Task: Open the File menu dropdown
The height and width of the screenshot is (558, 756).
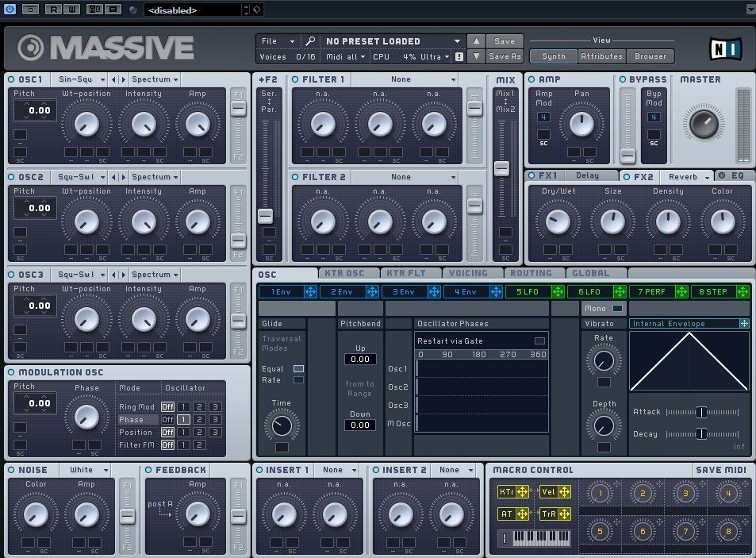Action: pyautogui.click(x=278, y=41)
